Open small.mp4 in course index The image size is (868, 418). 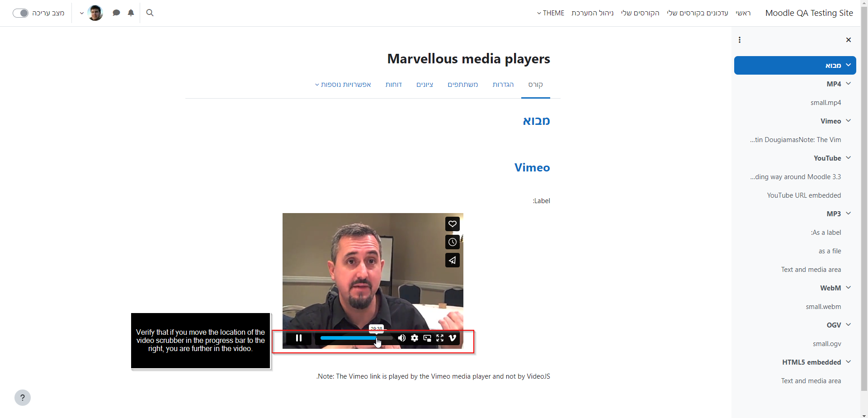pyautogui.click(x=826, y=103)
